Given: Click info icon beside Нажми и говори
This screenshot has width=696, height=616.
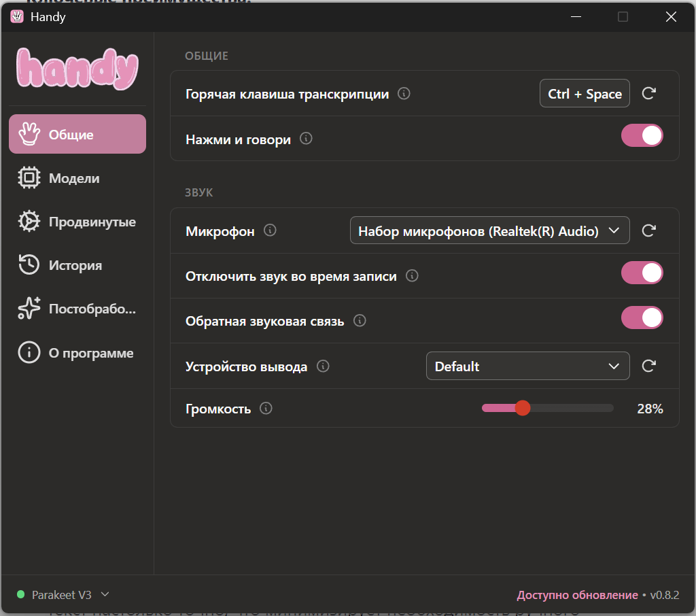Looking at the screenshot, I should tap(306, 139).
